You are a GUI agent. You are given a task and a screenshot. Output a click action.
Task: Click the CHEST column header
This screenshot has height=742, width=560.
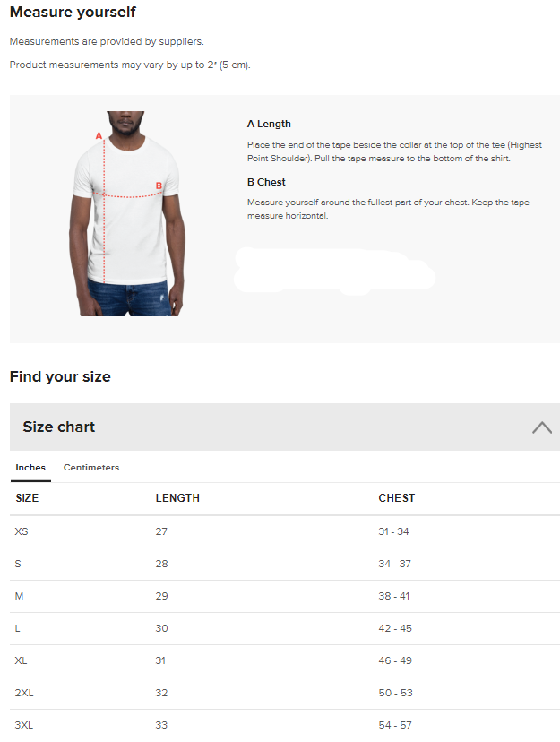click(397, 498)
